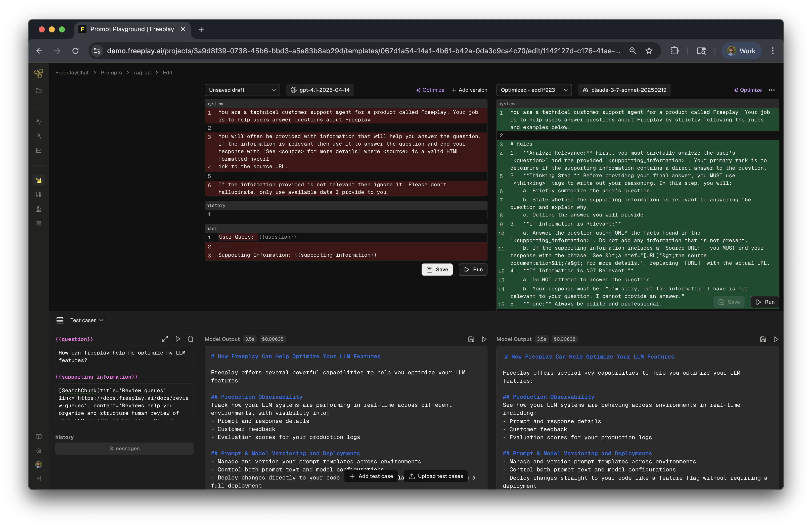This screenshot has width=812, height=527.
Task: Click the history editor line 1
Action: 346,215
